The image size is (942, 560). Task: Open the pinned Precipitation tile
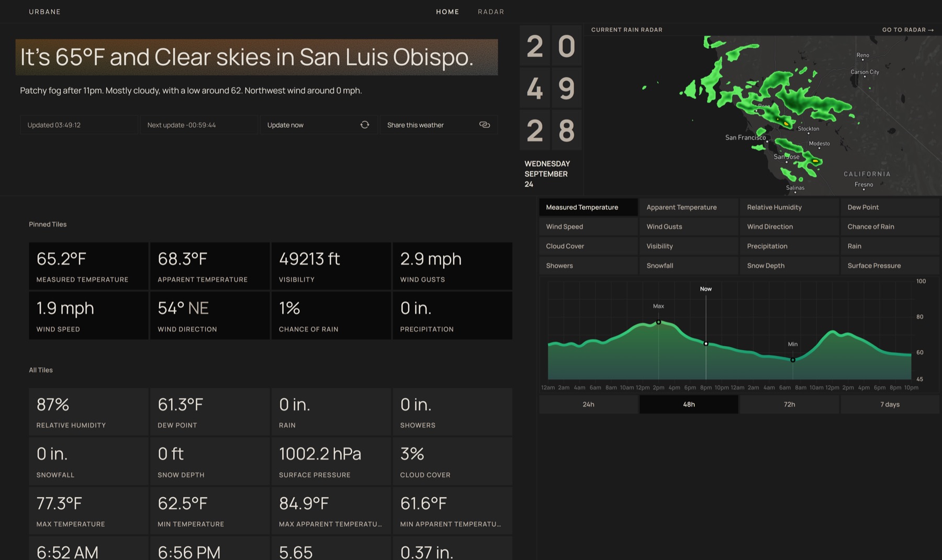[x=453, y=316]
